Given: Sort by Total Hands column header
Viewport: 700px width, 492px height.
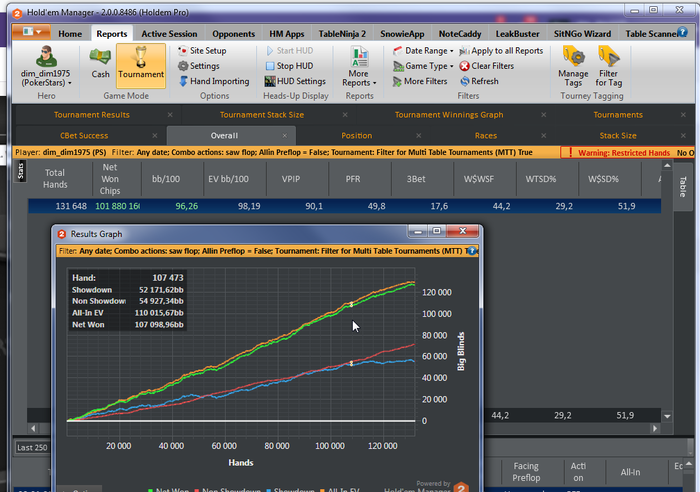Looking at the screenshot, I should click(55, 179).
